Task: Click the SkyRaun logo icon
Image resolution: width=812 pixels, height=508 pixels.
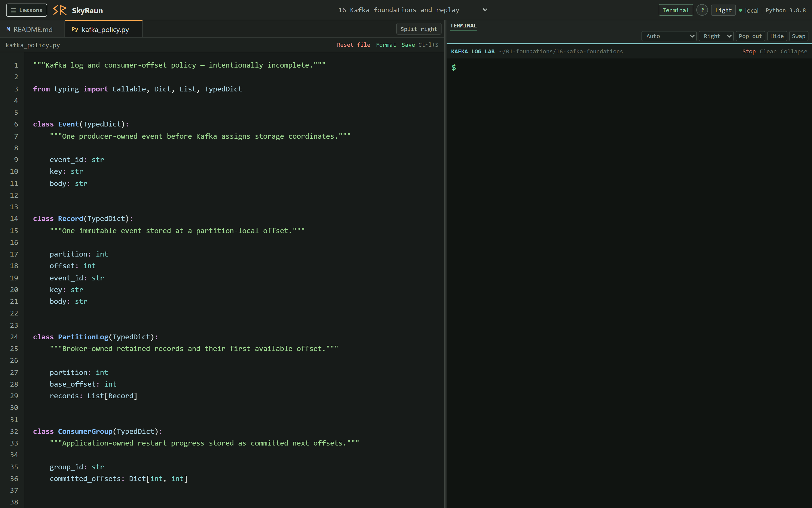Action: click(x=60, y=10)
